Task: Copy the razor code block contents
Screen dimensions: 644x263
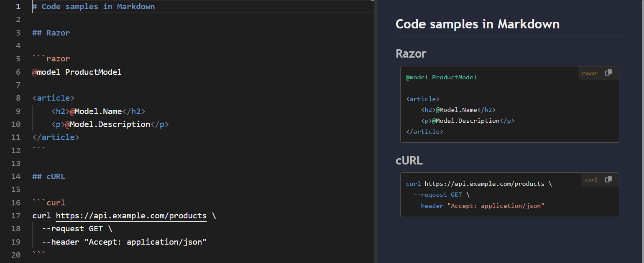Action: coord(608,73)
